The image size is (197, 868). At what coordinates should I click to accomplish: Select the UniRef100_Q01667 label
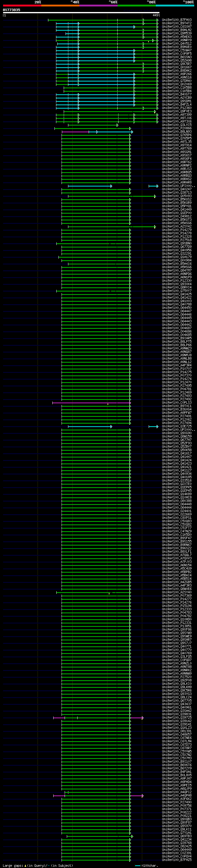tap(177, 67)
